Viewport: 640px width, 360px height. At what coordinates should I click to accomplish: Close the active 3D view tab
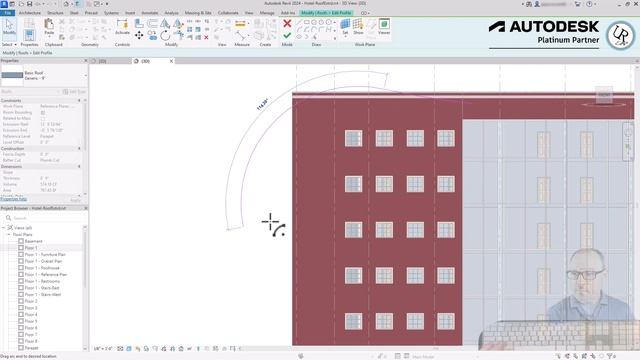click(x=171, y=61)
